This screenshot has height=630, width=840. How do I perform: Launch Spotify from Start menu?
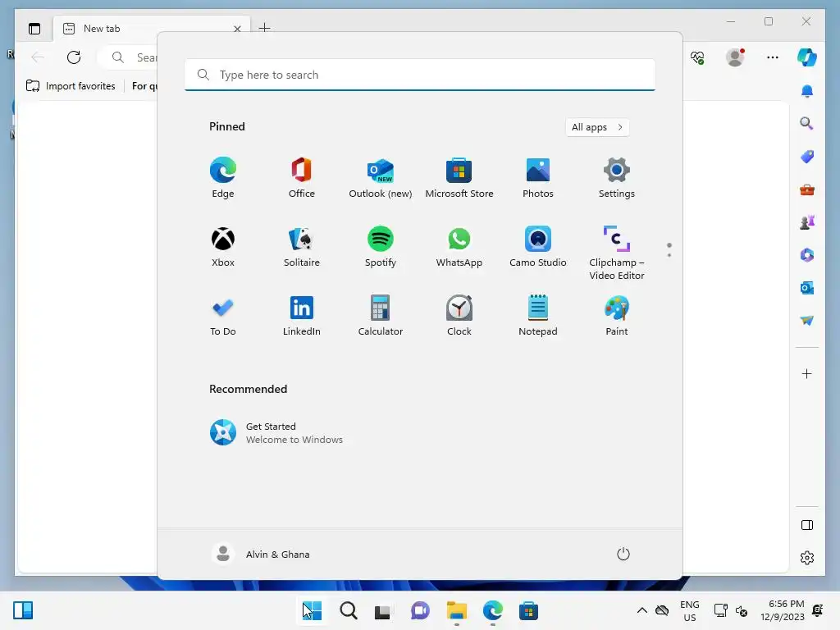coord(381,247)
